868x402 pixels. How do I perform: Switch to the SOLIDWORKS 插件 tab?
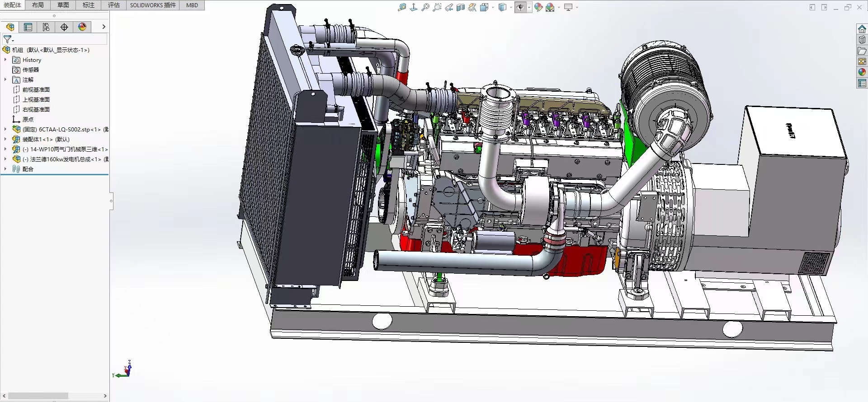(x=153, y=5)
